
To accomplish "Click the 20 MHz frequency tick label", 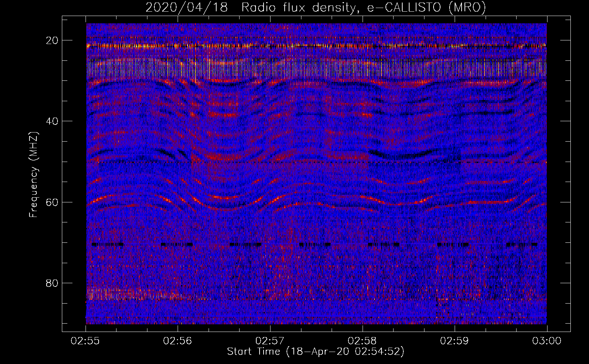I will tap(52, 40).
